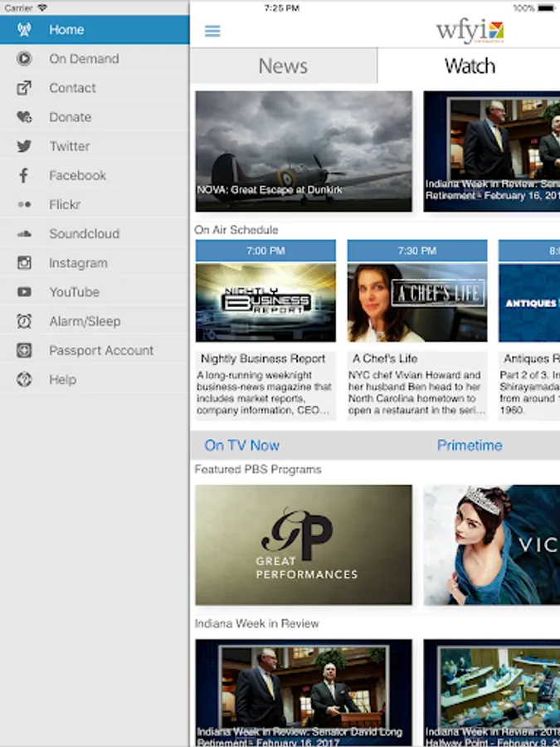Open Alarm/Sleep menu entry
This screenshot has height=747, width=560.
(x=95, y=321)
